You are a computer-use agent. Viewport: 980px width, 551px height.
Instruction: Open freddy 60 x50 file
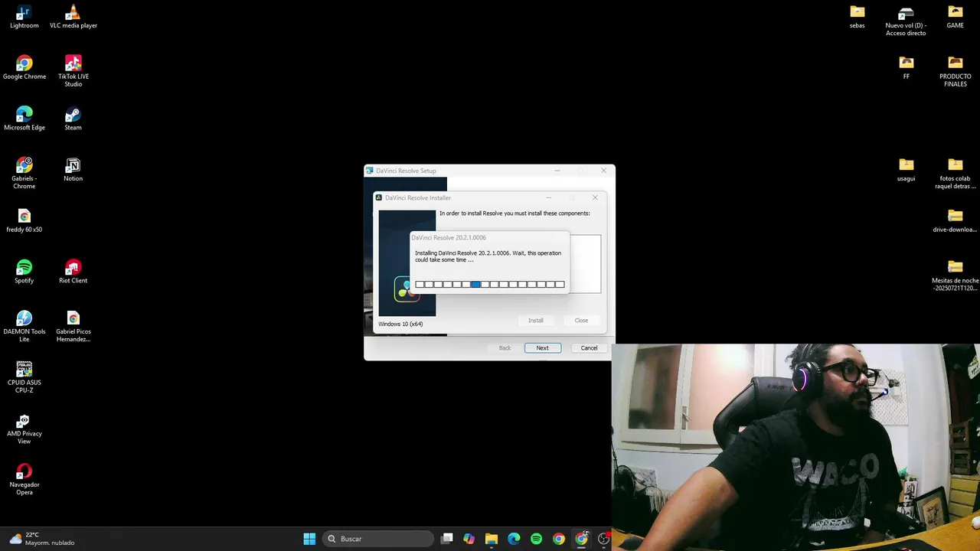coord(24,221)
